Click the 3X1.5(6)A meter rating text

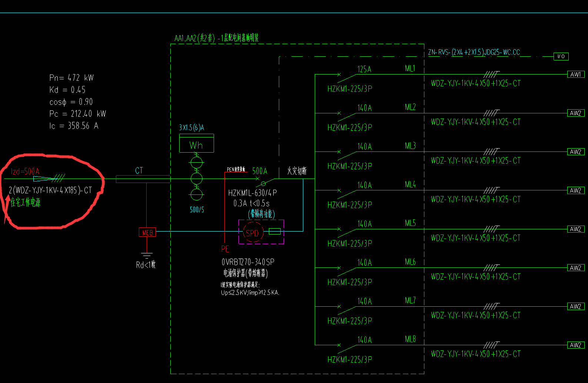coord(192,127)
